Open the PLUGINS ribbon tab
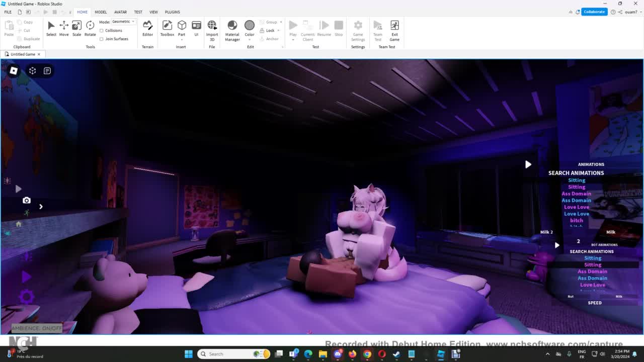This screenshot has height=362, width=644. click(x=172, y=12)
